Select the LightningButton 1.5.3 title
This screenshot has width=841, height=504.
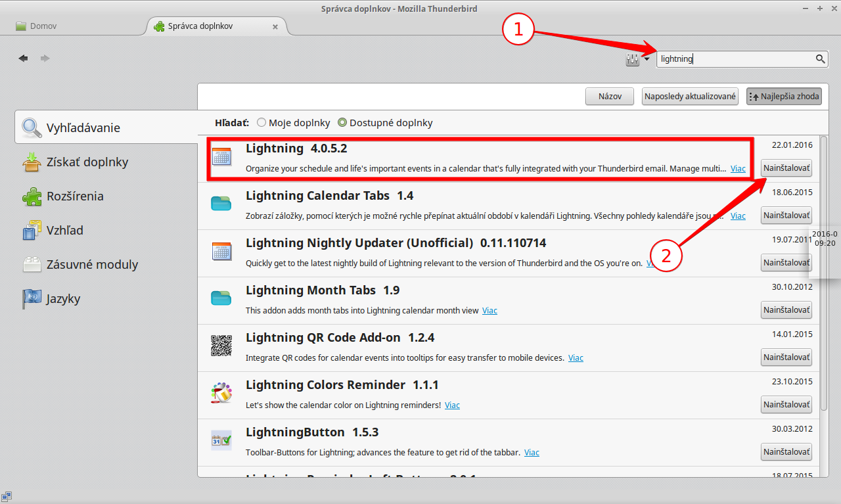(312, 432)
